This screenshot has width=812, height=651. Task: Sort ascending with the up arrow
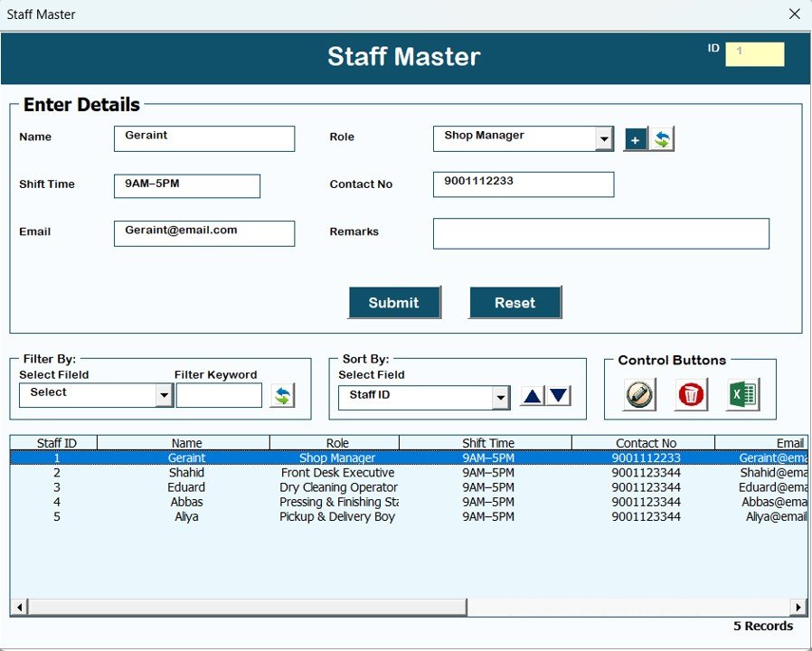click(x=533, y=395)
